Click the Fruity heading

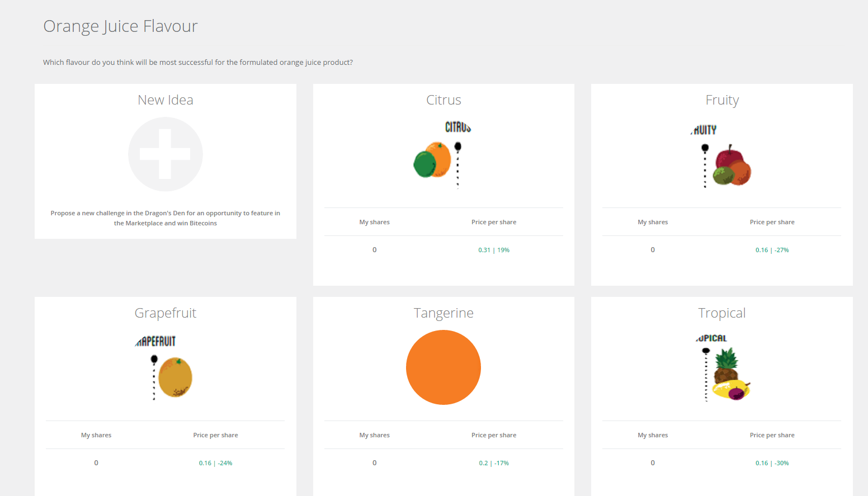coord(721,100)
